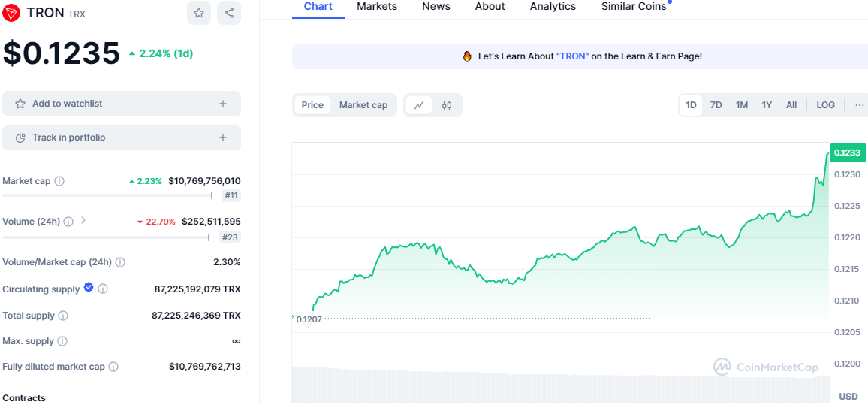Image resolution: width=868 pixels, height=405 pixels.
Task: Switch chart to Price view
Action: coord(312,105)
